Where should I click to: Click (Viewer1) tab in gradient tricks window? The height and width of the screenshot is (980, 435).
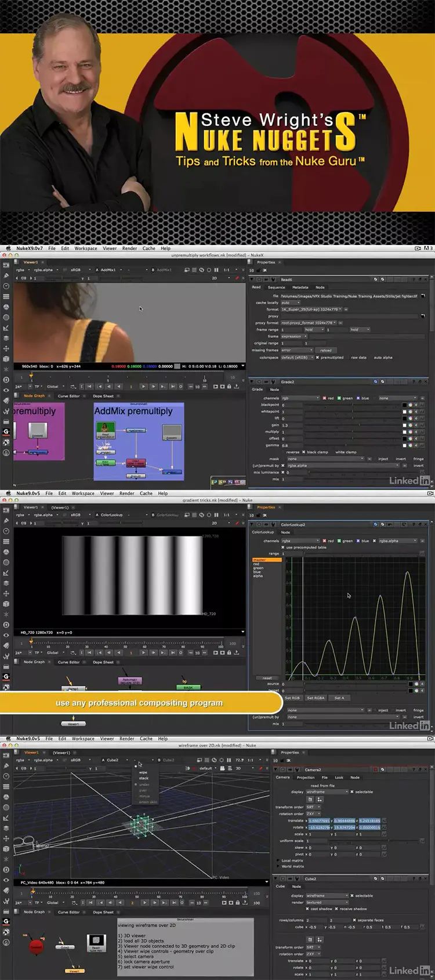(60, 507)
